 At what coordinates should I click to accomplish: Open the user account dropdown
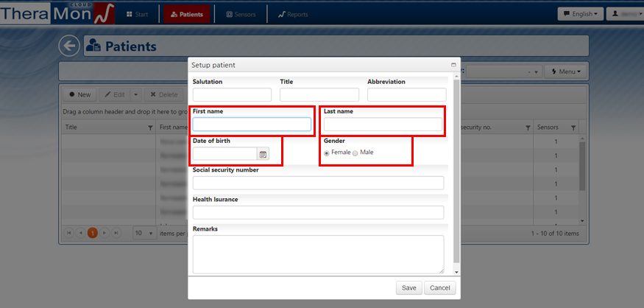[x=622, y=14]
